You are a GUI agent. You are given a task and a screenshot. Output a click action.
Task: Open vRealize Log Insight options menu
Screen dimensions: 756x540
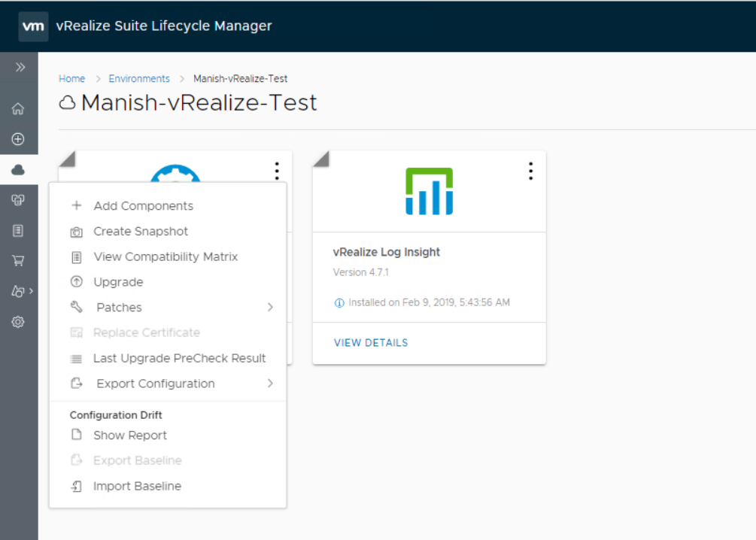[x=530, y=171]
